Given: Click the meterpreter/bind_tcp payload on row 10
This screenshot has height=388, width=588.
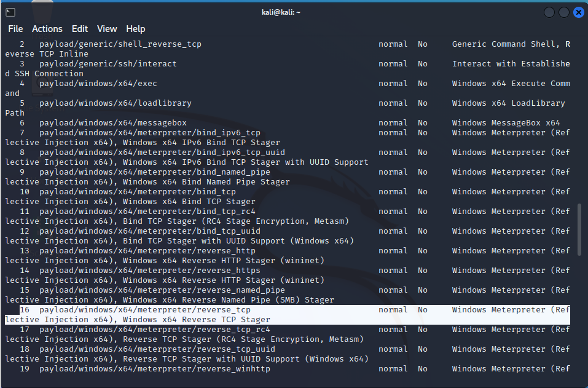Looking at the screenshot, I should click(138, 192).
